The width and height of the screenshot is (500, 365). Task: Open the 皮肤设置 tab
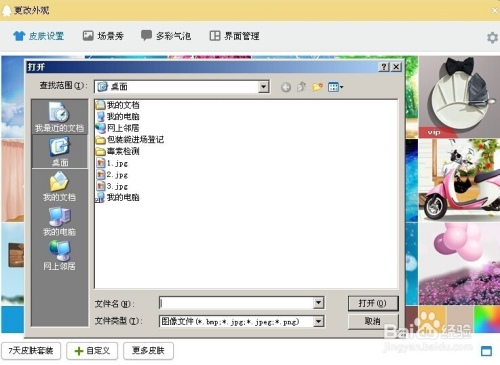click(38, 36)
